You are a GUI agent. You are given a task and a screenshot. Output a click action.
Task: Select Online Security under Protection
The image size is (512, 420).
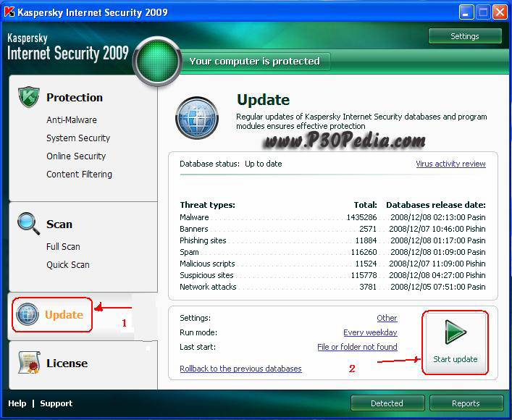click(76, 156)
